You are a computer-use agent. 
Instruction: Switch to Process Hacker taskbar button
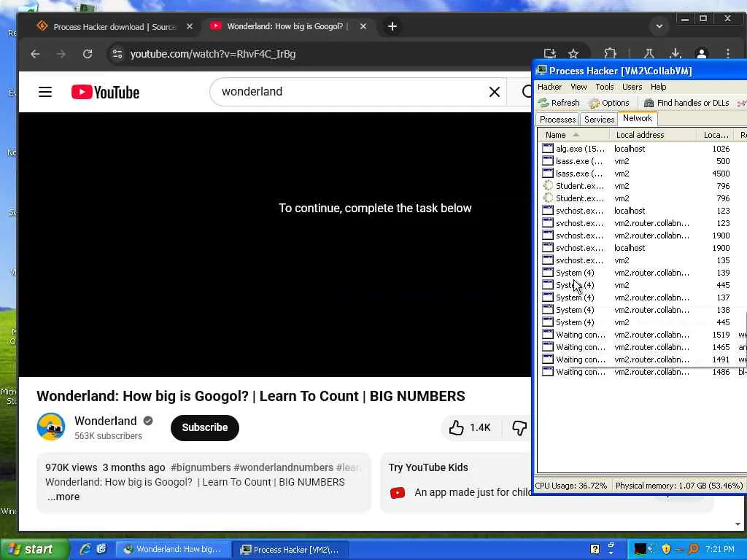tap(290, 550)
